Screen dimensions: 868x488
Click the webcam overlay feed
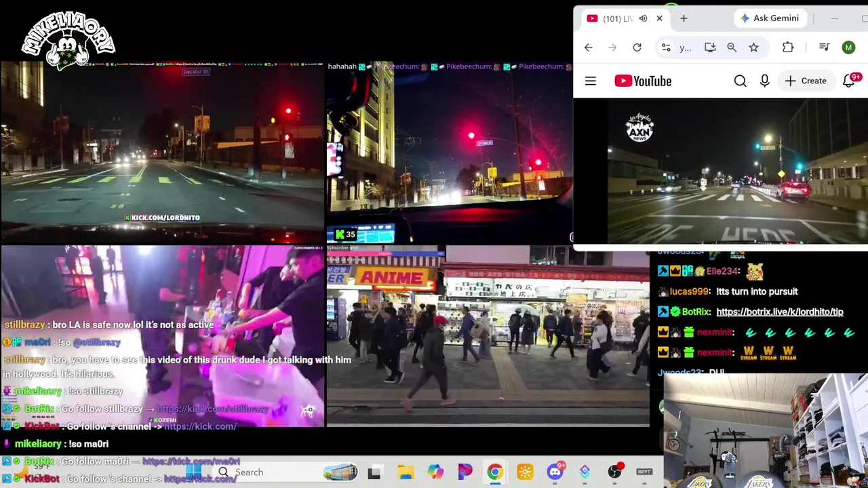766,431
